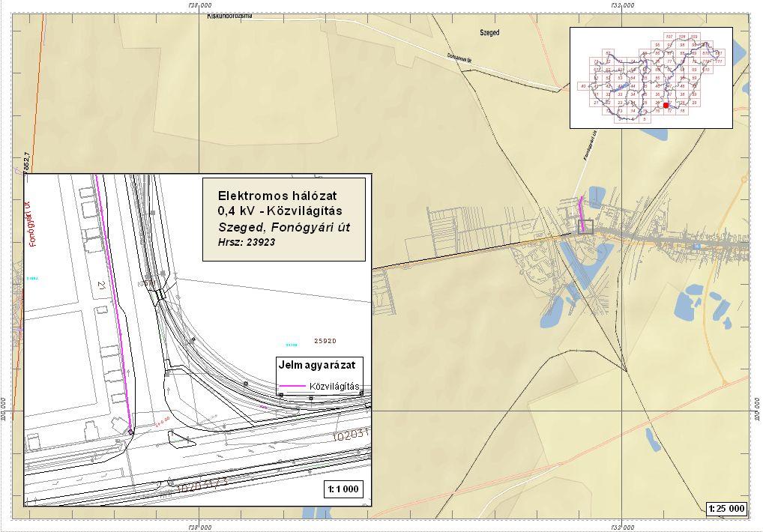The width and height of the screenshot is (763, 532).
Task: Click the 'Szeged' place label
Action: [489, 32]
